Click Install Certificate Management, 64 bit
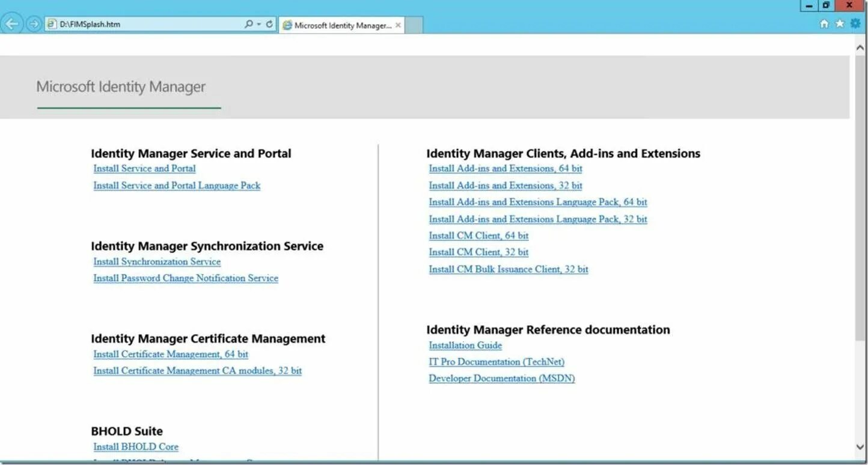The width and height of the screenshot is (868, 465). pos(171,354)
